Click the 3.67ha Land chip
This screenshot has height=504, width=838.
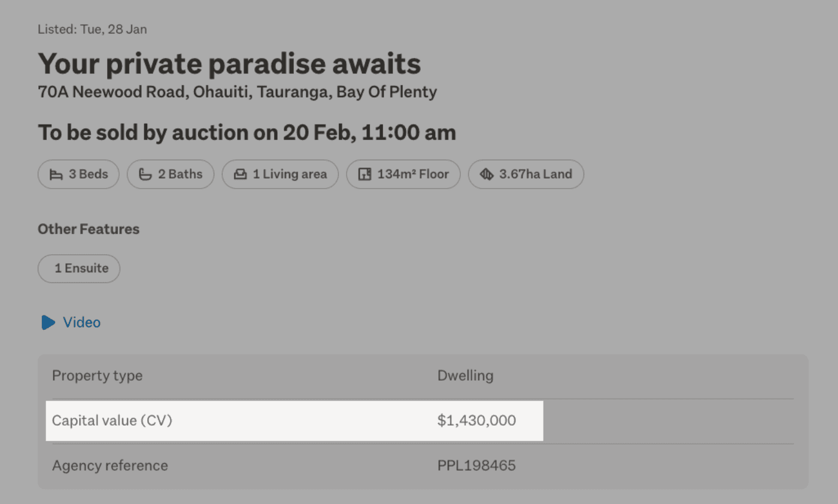pyautogui.click(x=526, y=174)
